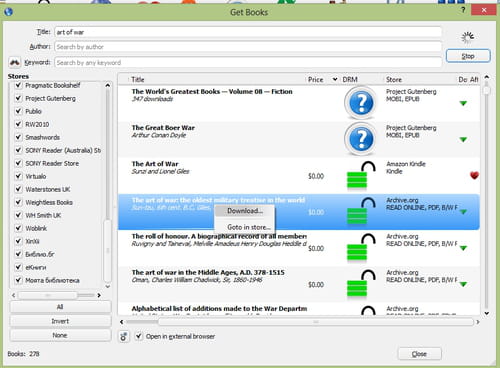Click the Keyword search field

click(x=248, y=62)
